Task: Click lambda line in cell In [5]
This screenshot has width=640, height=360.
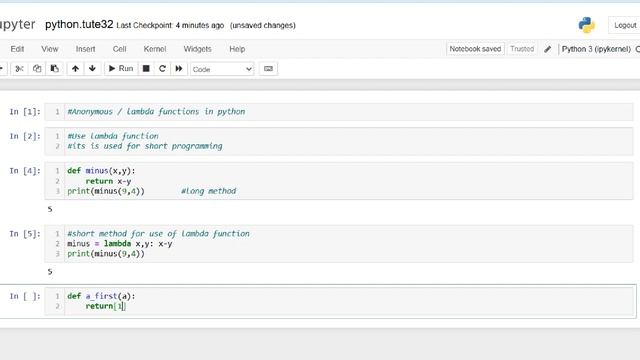Action: [x=120, y=244]
